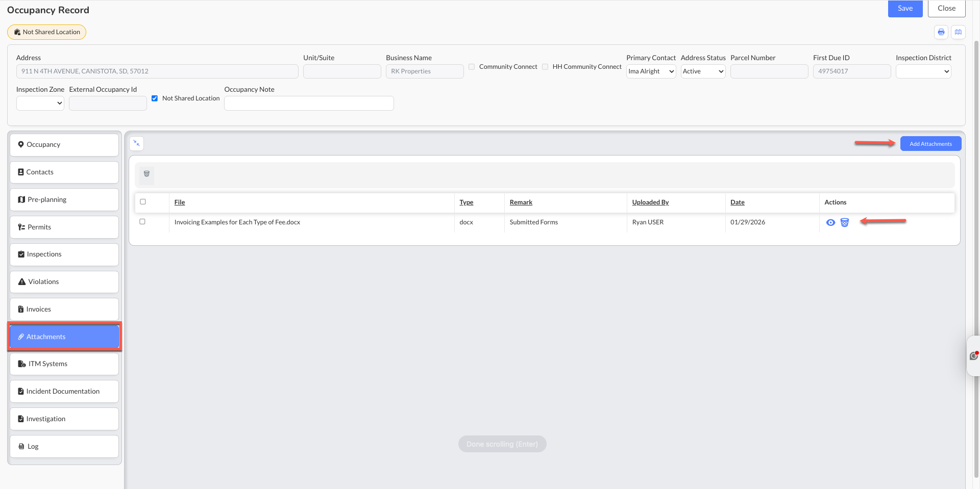Open the Invoices sidebar tab

64,310
